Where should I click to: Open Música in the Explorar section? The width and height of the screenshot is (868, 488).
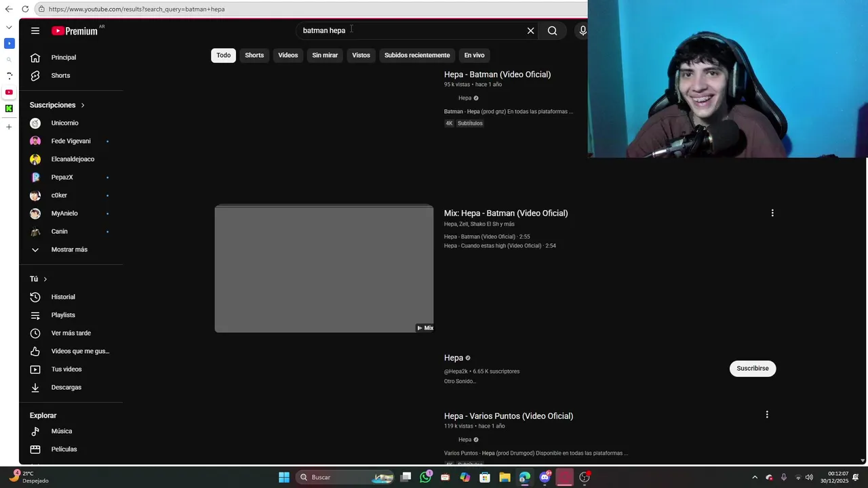pos(61,431)
